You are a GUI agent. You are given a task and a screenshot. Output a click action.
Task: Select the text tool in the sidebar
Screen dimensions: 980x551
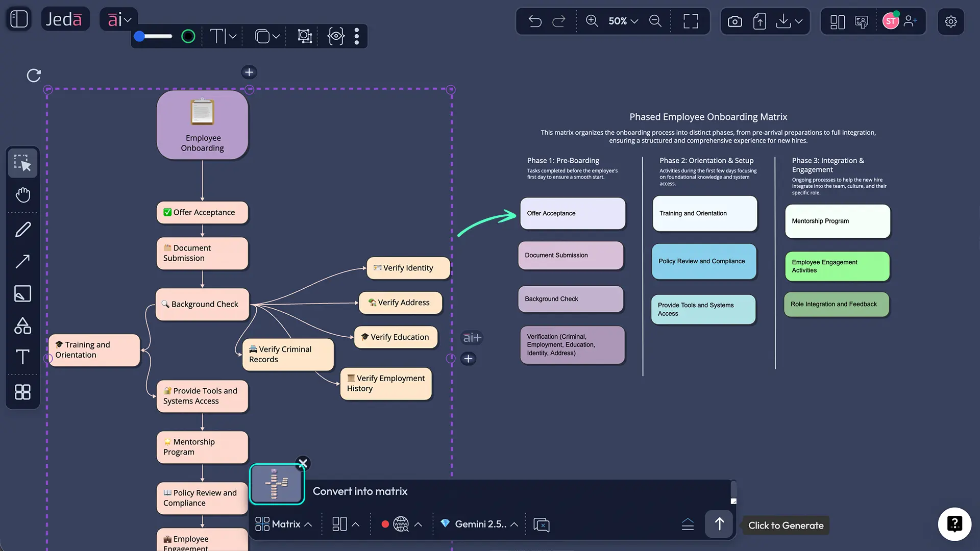coord(22,357)
